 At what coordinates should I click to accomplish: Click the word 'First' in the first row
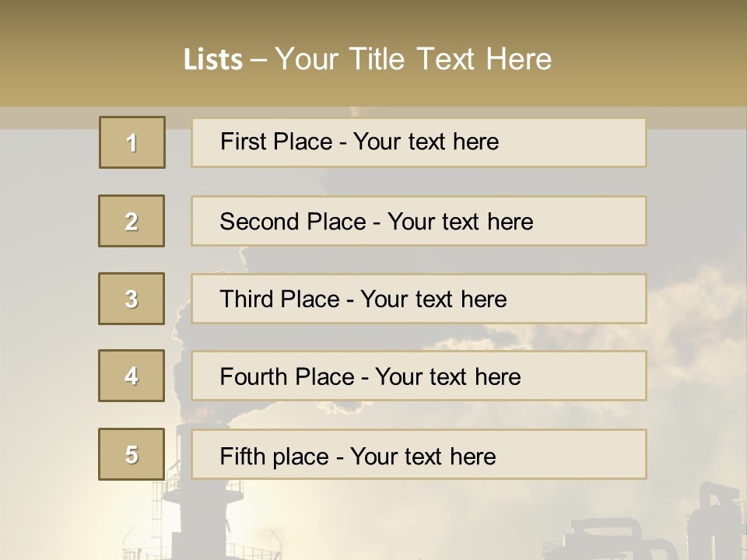(x=240, y=142)
